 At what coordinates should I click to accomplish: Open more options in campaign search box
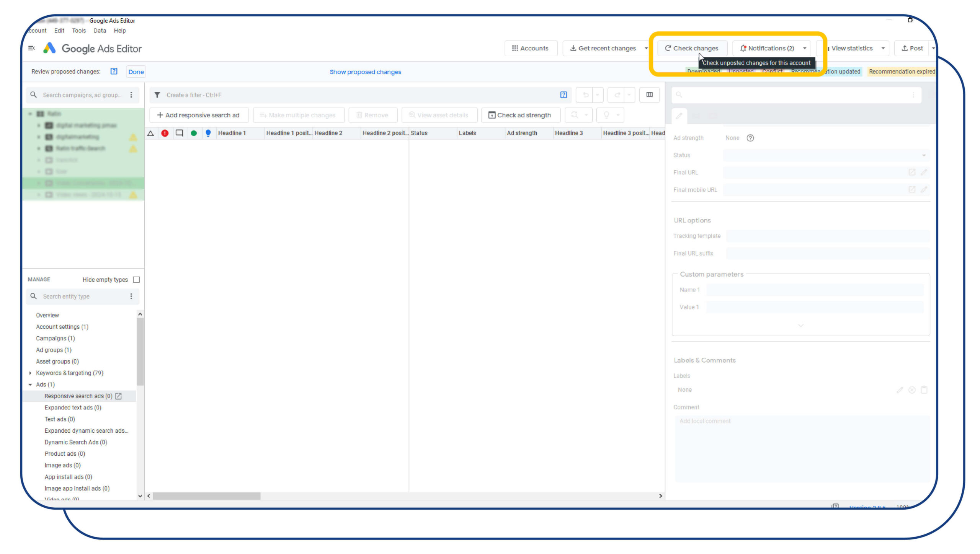click(x=131, y=95)
